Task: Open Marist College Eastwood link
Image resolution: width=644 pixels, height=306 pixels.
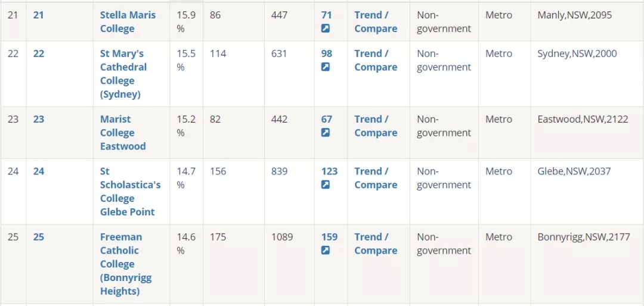Action: [x=123, y=133]
